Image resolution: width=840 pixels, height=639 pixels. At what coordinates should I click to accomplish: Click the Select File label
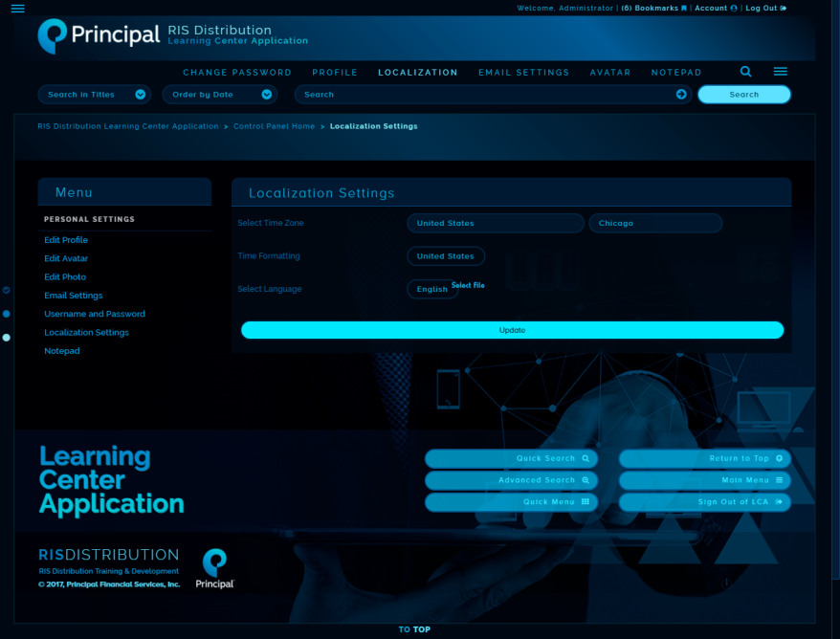pyautogui.click(x=468, y=285)
